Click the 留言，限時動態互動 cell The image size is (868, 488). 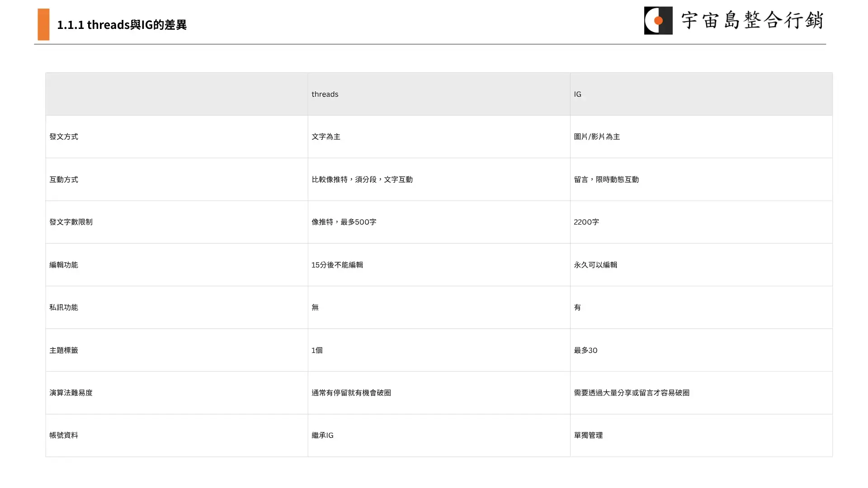coord(606,179)
